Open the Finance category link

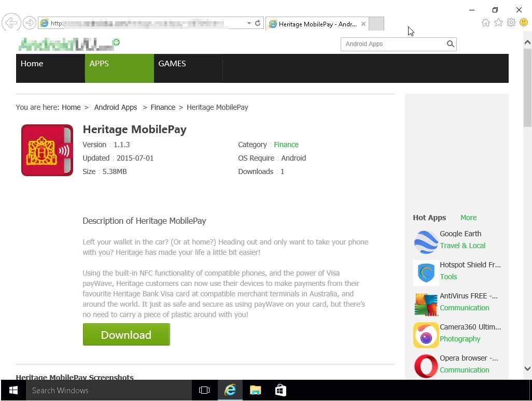coord(286,145)
